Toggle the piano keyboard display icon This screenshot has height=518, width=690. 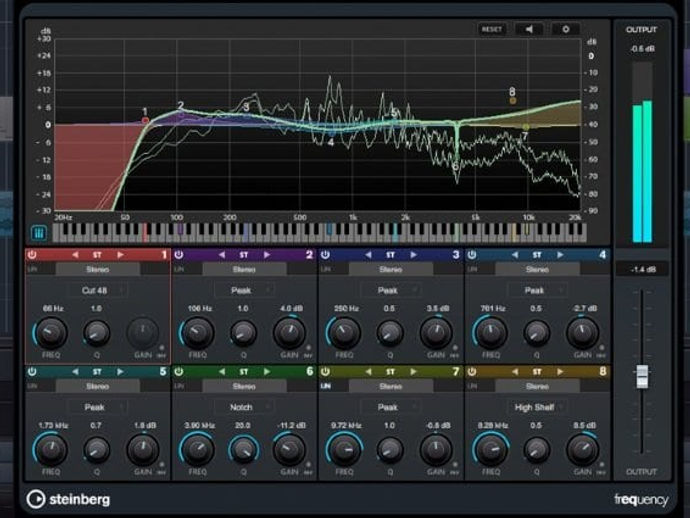(39, 233)
